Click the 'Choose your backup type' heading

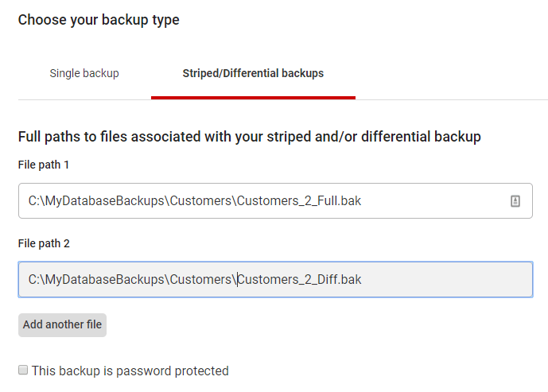point(99,20)
